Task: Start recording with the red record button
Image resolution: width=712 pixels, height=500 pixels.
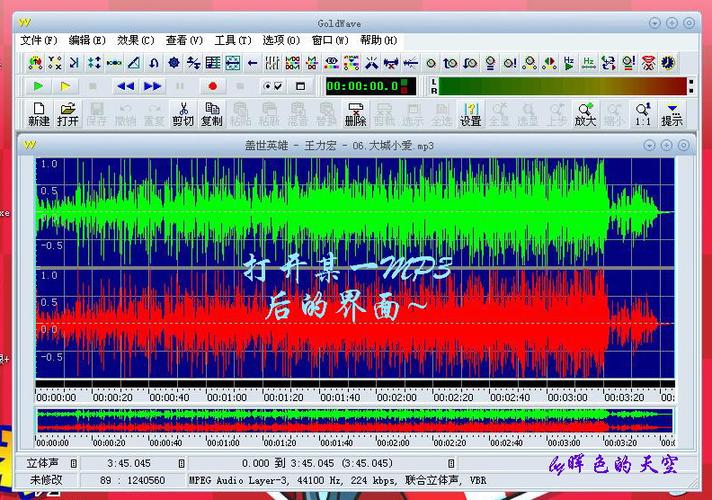Action: point(213,86)
